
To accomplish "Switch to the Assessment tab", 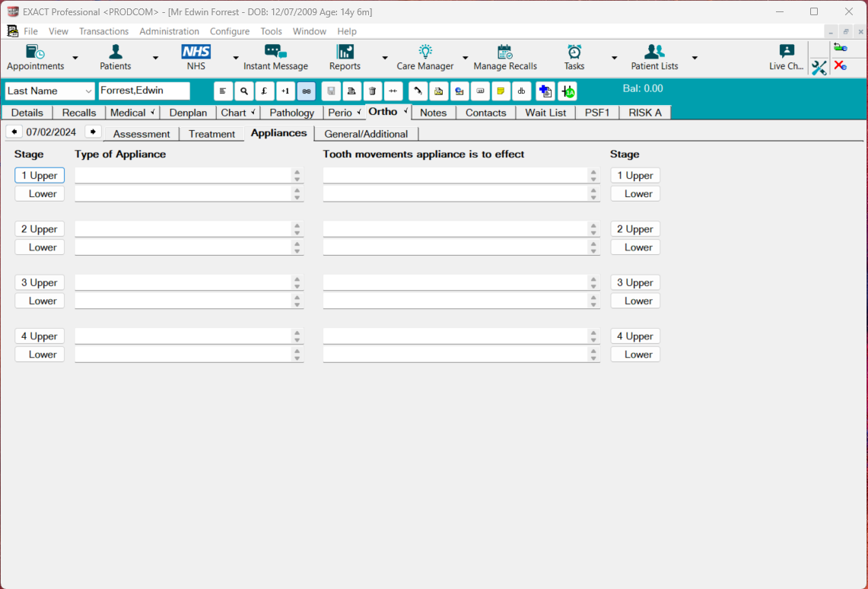I will tap(141, 133).
